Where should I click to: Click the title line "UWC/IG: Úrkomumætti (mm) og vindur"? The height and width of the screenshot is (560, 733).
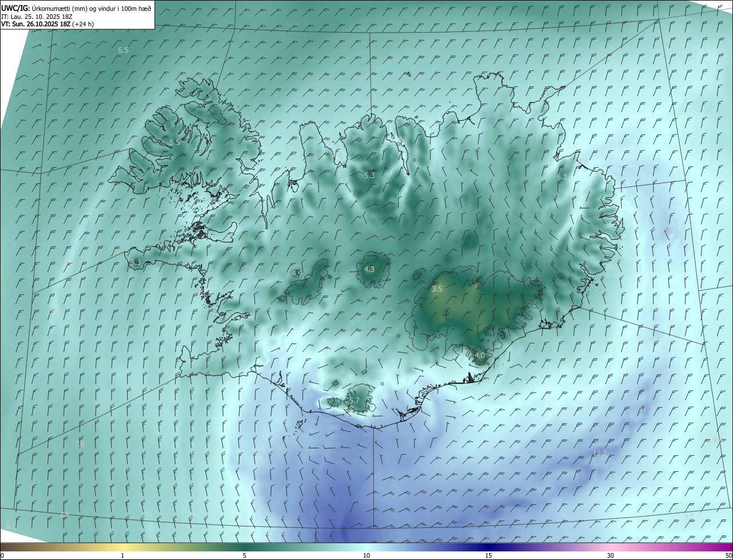click(x=76, y=8)
